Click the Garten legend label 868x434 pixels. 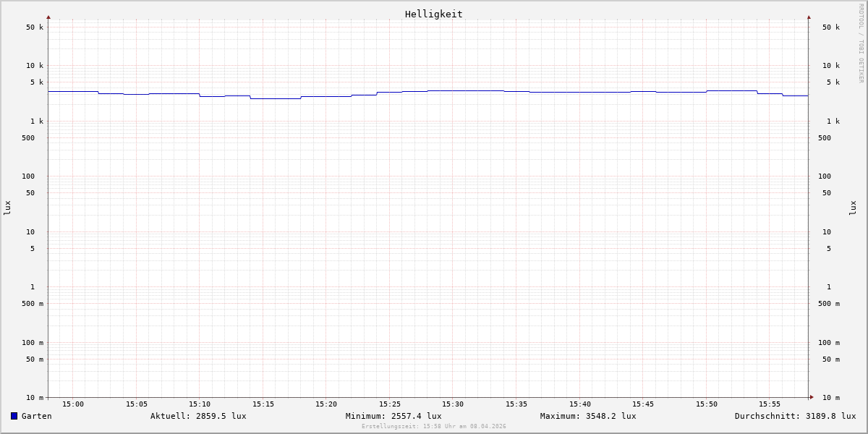[x=36, y=416]
